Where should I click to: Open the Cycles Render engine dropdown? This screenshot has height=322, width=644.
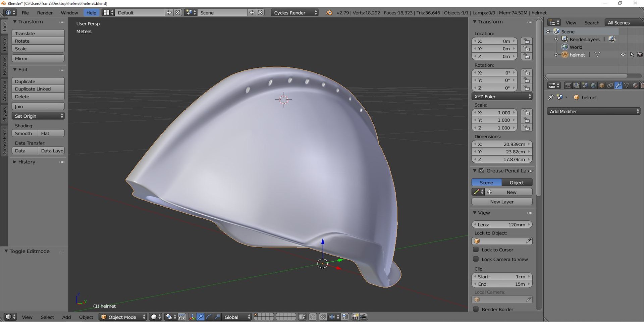(x=294, y=13)
